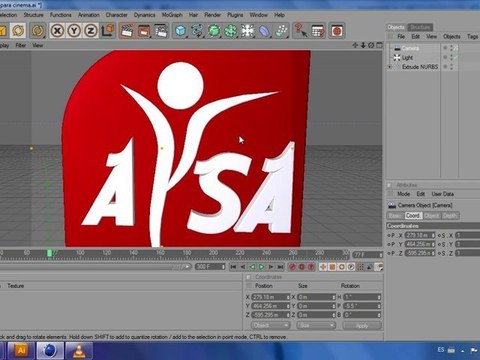
Task: Move the green timeline playhead marker
Action: click(49, 254)
